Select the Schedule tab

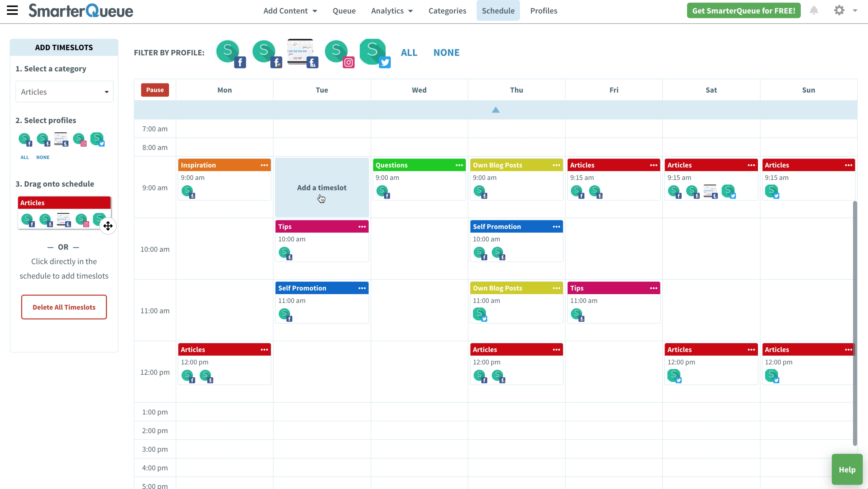[x=498, y=11]
